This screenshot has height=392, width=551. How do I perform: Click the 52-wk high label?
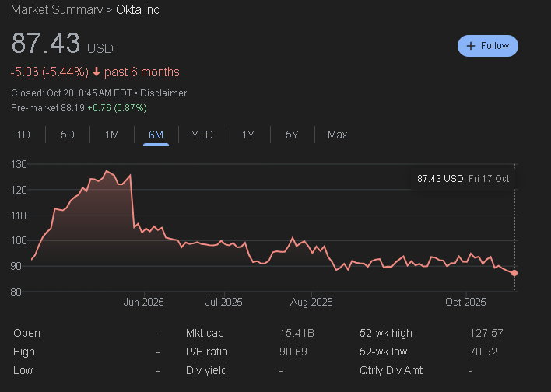pyautogui.click(x=386, y=333)
